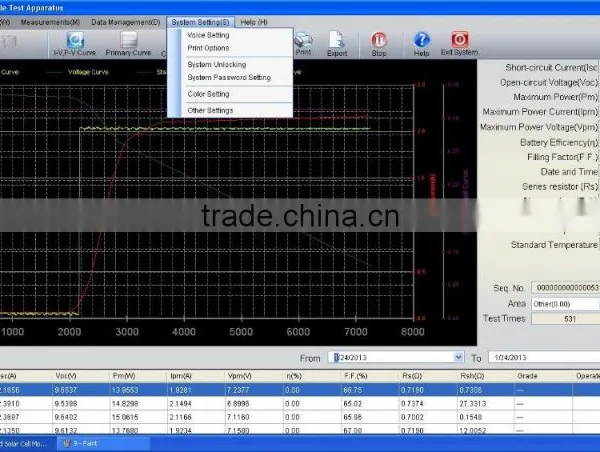Click the Exit System icon
The image size is (600, 452).
point(459,44)
